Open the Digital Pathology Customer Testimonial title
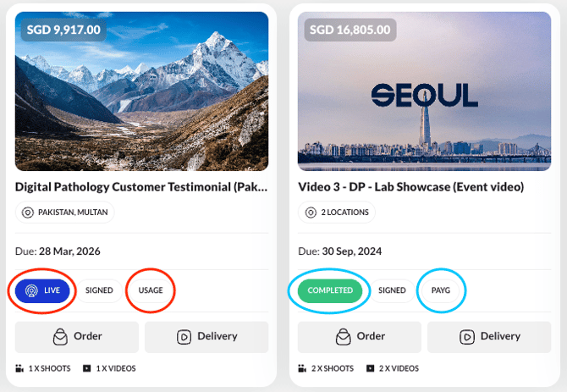The width and height of the screenshot is (567, 392). [x=142, y=186]
